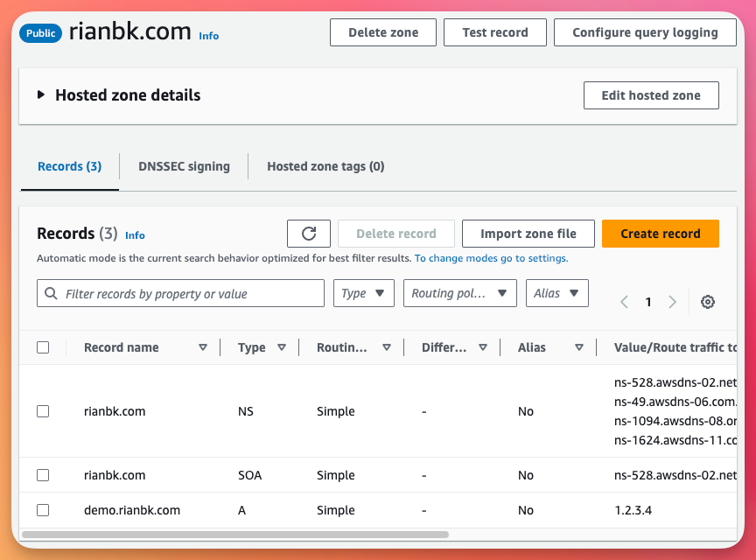Select all records checkbox
The width and height of the screenshot is (756, 560).
tap(43, 347)
